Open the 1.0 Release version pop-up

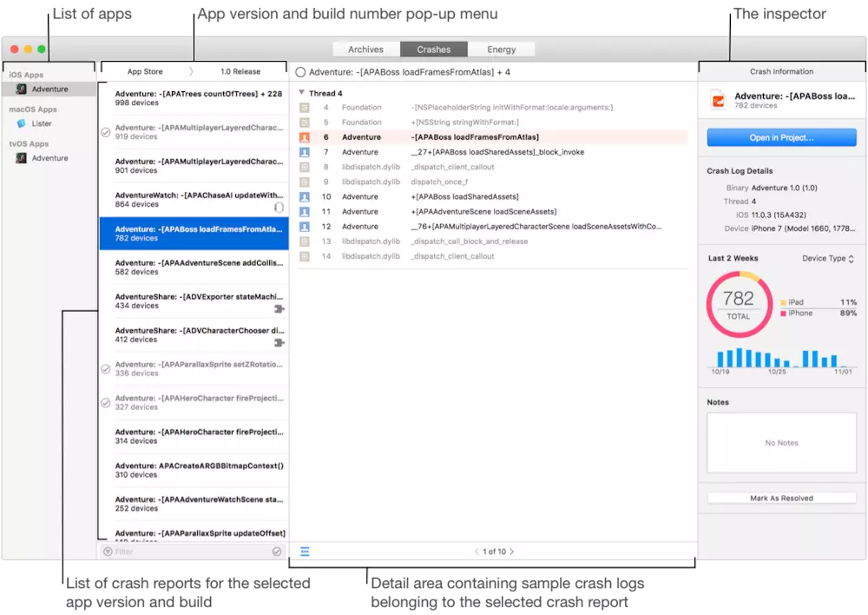click(240, 71)
